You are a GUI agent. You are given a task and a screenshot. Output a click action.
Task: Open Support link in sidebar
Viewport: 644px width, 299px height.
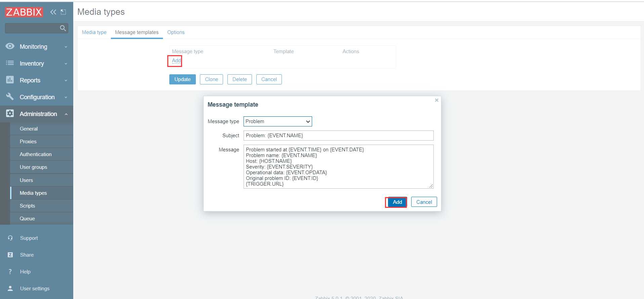click(x=29, y=238)
